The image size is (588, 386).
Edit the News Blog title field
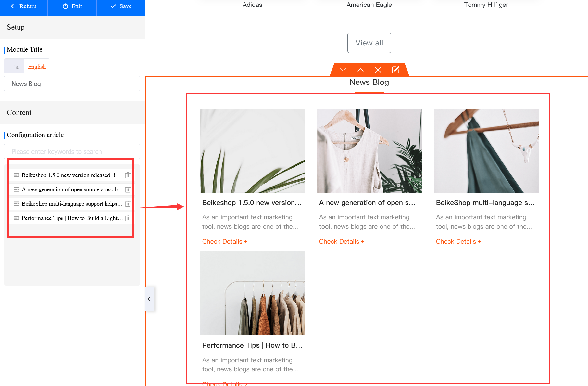(x=72, y=84)
